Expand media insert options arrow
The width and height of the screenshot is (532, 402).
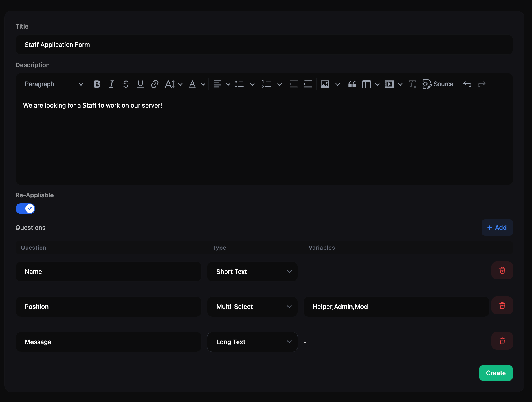(400, 84)
